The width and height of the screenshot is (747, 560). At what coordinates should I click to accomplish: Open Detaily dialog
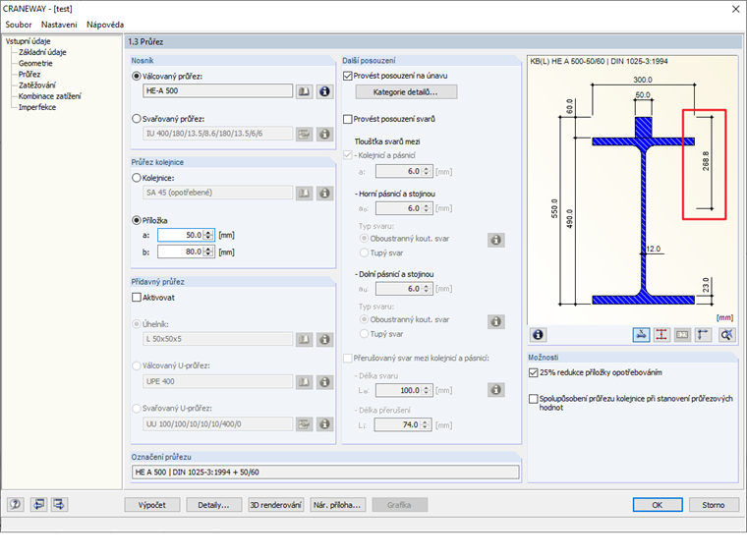[213, 505]
